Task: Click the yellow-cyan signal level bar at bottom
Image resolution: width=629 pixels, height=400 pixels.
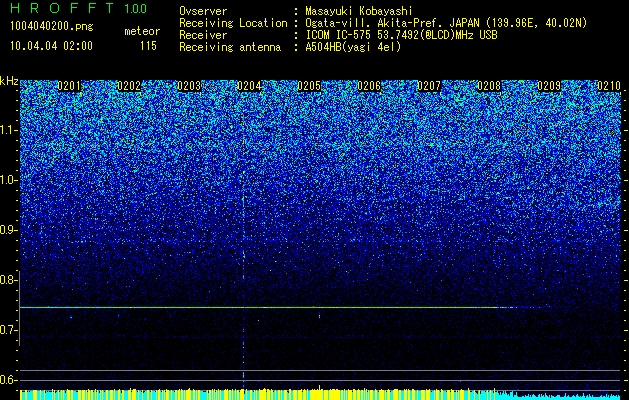Action: click(320, 394)
